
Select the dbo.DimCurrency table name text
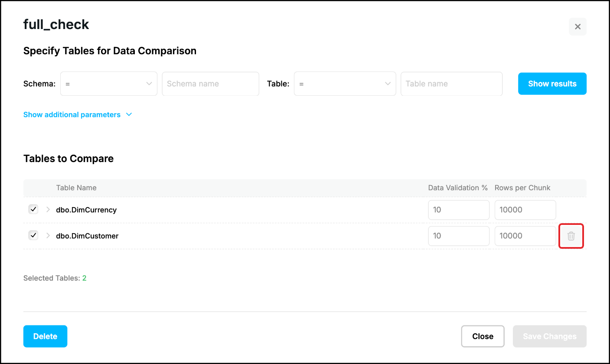click(x=86, y=210)
